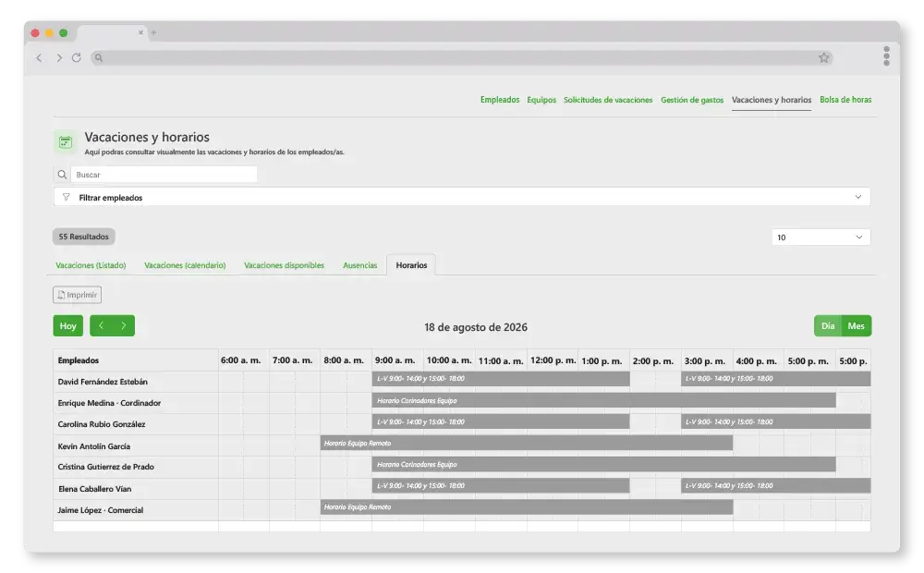Select the Vacaciones (calendario) tab
The width and height of the screenshot is (924, 573).
[x=185, y=265]
